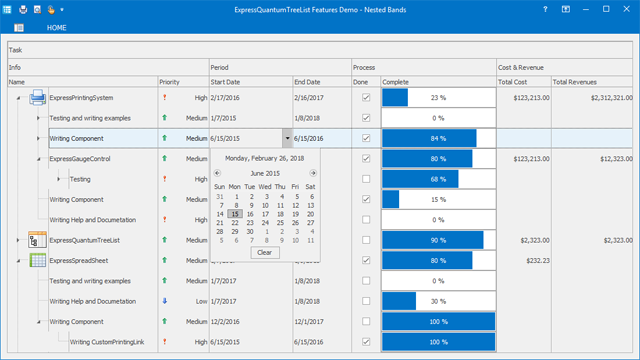Click the ExpressQuantumTreeList tree icon
640x360 pixels.
click(x=38, y=240)
